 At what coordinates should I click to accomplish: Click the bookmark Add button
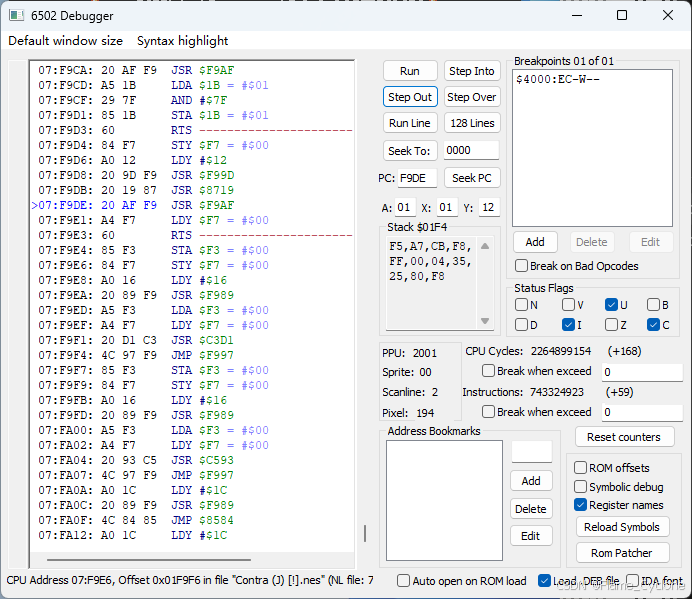[531, 481]
